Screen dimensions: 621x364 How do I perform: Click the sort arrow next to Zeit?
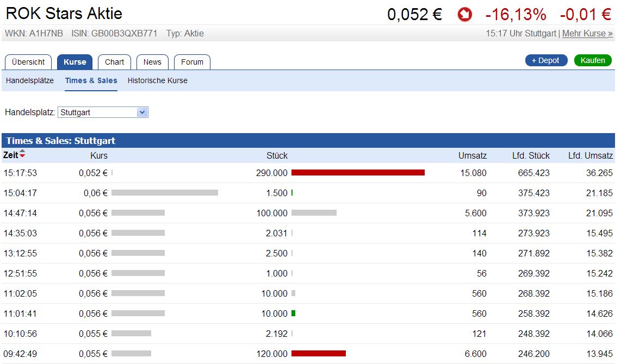click(21, 155)
